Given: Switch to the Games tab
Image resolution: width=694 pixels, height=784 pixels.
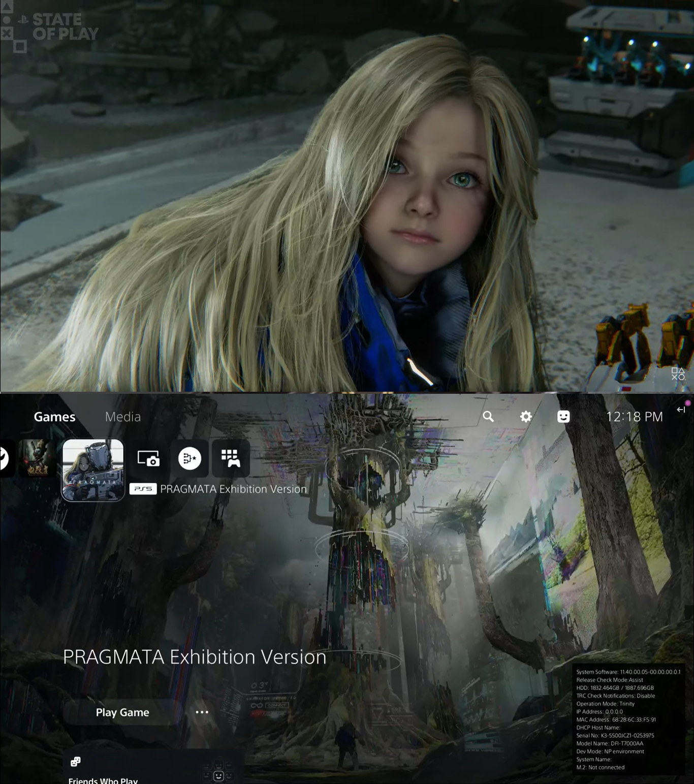Looking at the screenshot, I should point(54,417).
